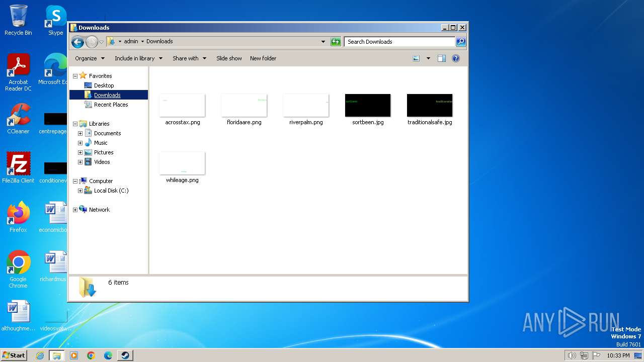This screenshot has height=362, width=644.
Task: Select the Skype desktop shortcut
Action: click(x=55, y=20)
